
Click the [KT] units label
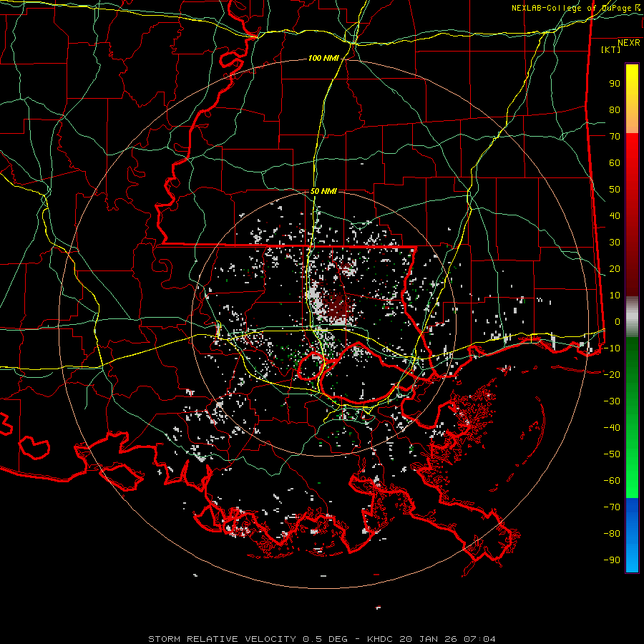[610, 49]
